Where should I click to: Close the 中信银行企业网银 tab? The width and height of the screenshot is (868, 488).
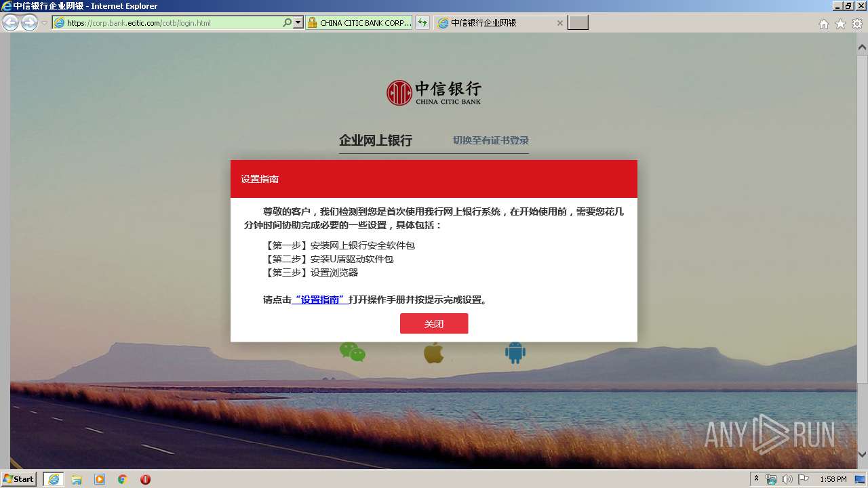(559, 23)
